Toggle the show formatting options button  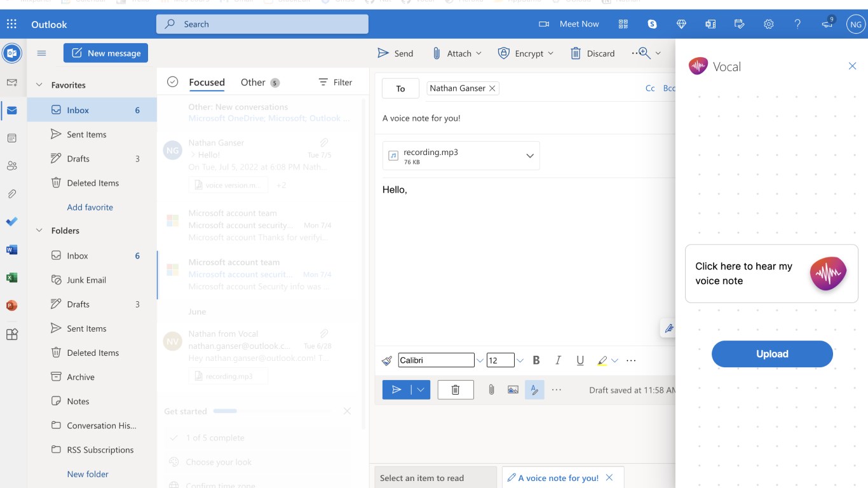click(x=534, y=390)
